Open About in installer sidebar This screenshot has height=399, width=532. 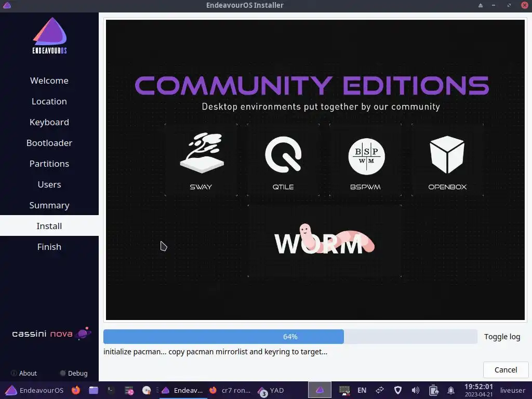coord(24,373)
